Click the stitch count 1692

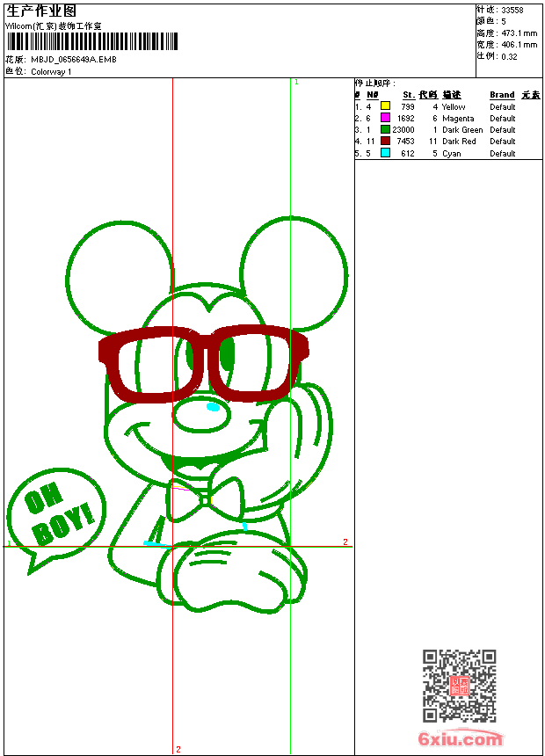point(405,118)
